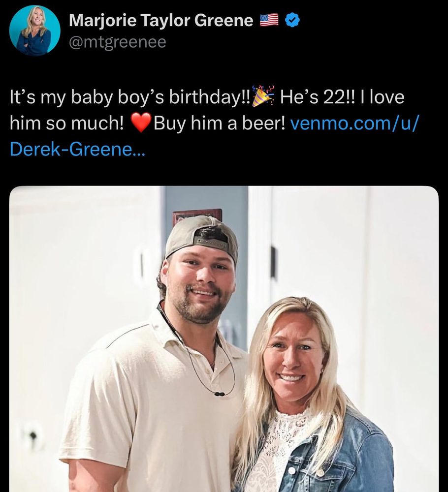Click "It's my baby boy's birthday!!" text
Image resolution: width=448 pixels, height=492 pixels.
[129, 97]
